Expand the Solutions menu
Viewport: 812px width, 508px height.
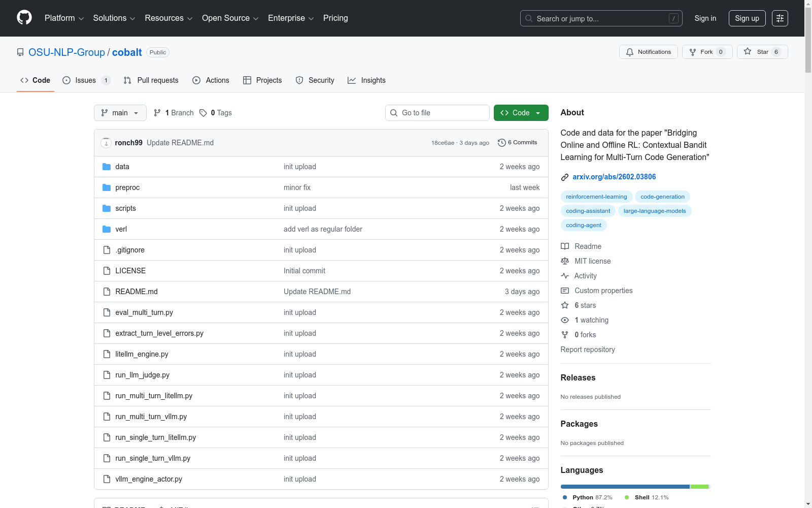pos(114,18)
